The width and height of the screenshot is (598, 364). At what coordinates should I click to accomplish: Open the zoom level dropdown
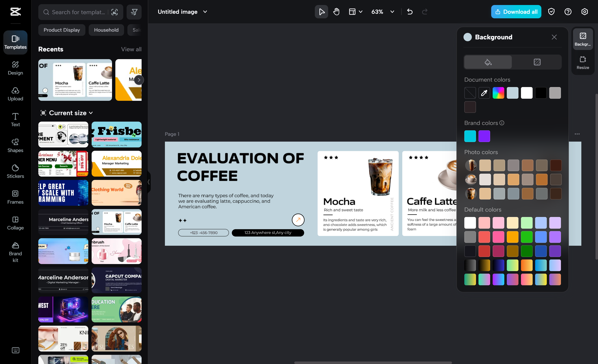click(391, 11)
